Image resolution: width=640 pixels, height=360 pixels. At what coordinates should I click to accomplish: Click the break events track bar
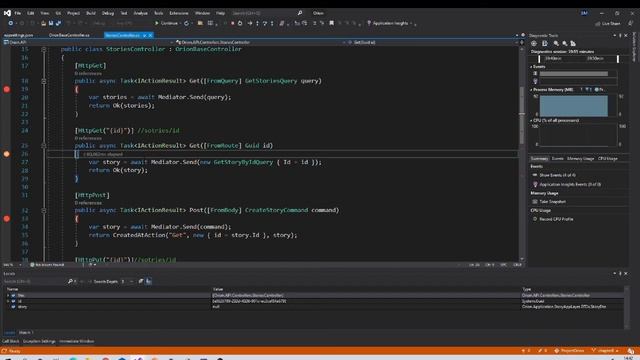point(573,73)
